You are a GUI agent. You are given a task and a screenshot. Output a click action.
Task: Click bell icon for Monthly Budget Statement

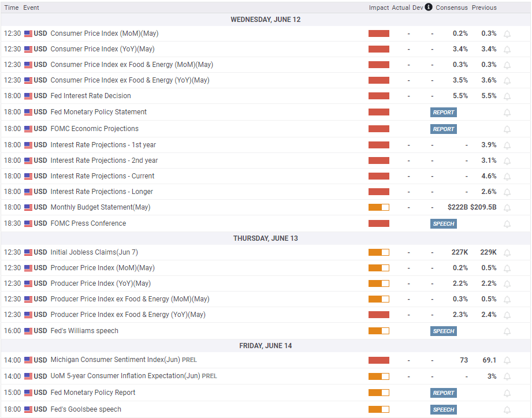pos(507,208)
